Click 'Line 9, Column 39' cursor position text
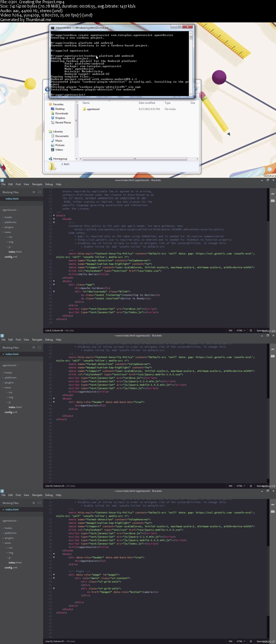276x644 pixels. (x=54, y=330)
